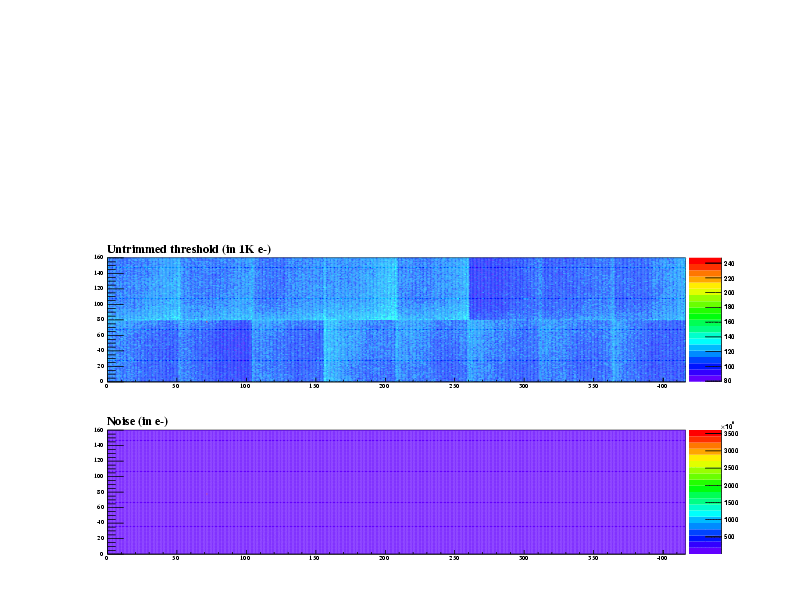Click y-axis label 20 on noise plot
This screenshot has width=792, height=612.
click(x=100, y=538)
